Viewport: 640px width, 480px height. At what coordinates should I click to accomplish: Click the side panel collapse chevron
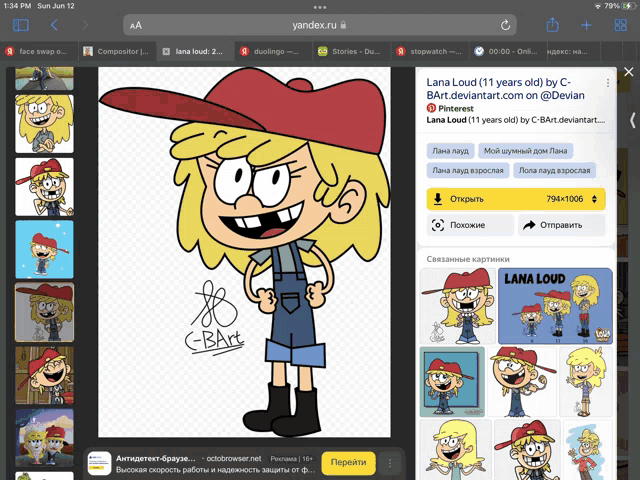[x=632, y=120]
